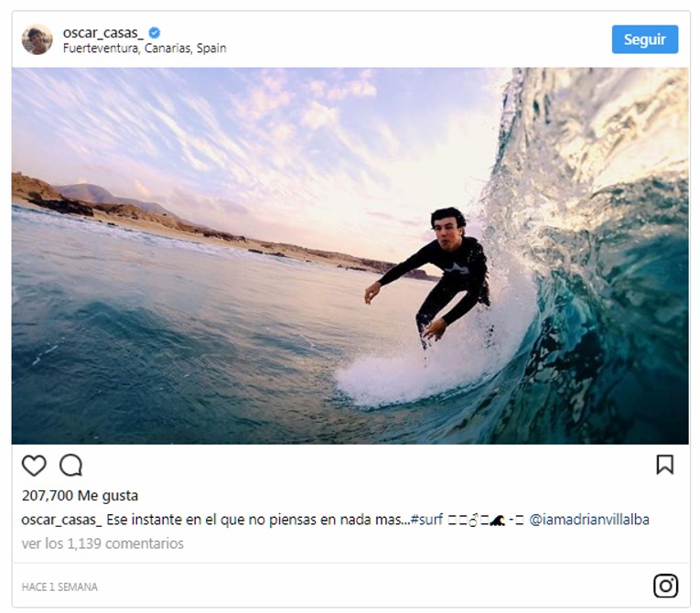Open the #surf hashtag
This screenshot has width=700, height=613.
point(426,520)
